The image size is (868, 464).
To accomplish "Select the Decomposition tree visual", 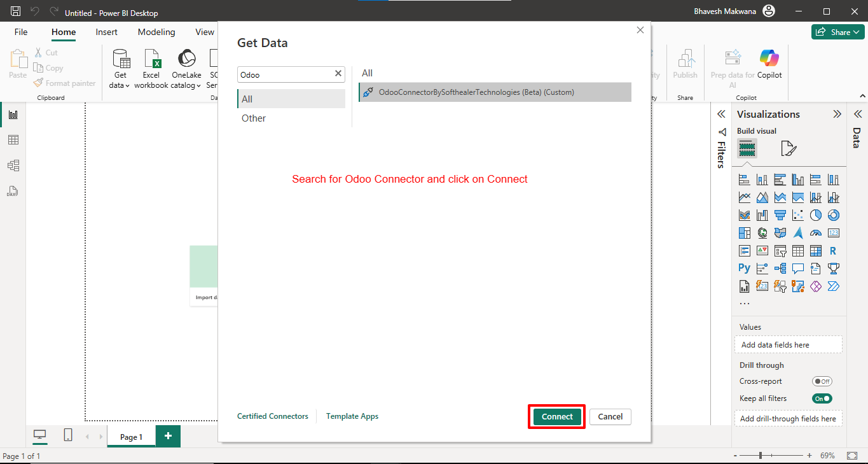I will click(780, 269).
